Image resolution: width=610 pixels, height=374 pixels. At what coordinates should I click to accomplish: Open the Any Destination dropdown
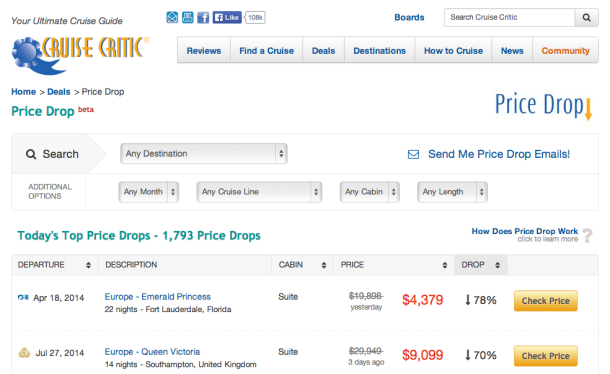point(203,154)
